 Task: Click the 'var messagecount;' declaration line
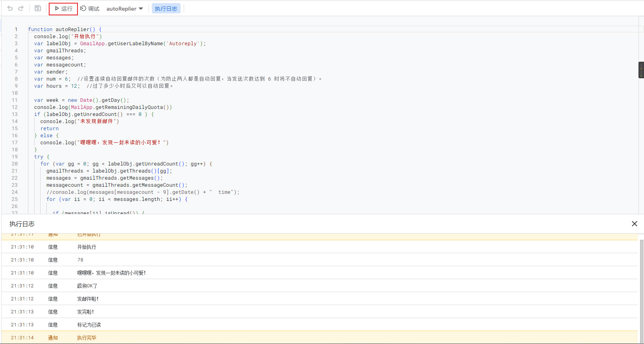click(60, 65)
